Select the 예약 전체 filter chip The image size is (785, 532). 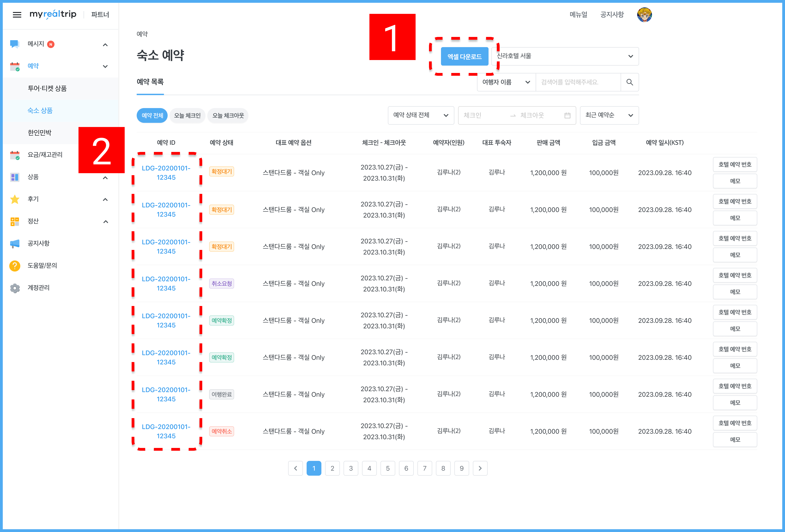coord(152,115)
